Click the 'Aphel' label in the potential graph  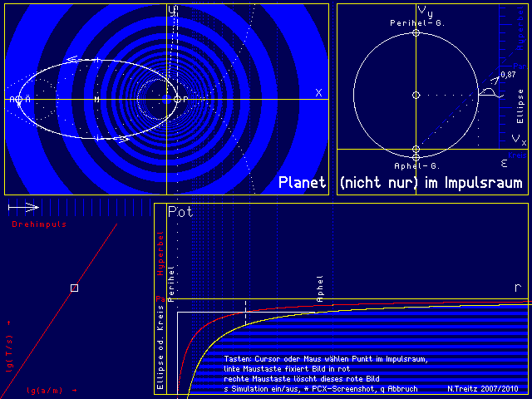321,290
